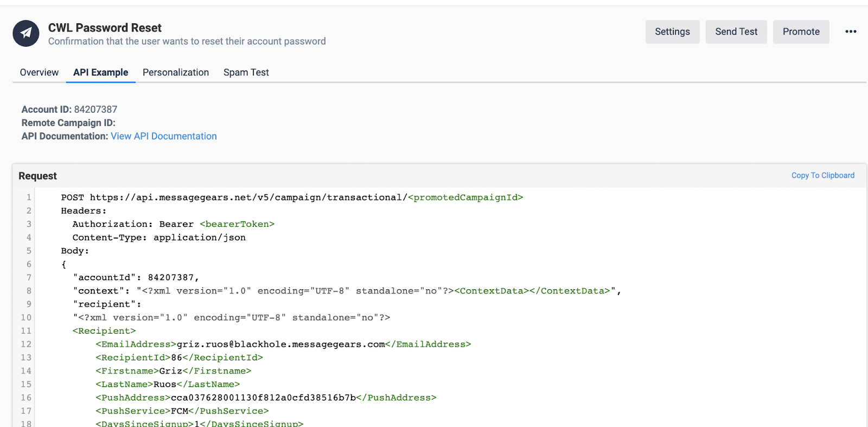Open the Personalization tab
Image resolution: width=868 pixels, height=427 pixels.
[x=176, y=72]
